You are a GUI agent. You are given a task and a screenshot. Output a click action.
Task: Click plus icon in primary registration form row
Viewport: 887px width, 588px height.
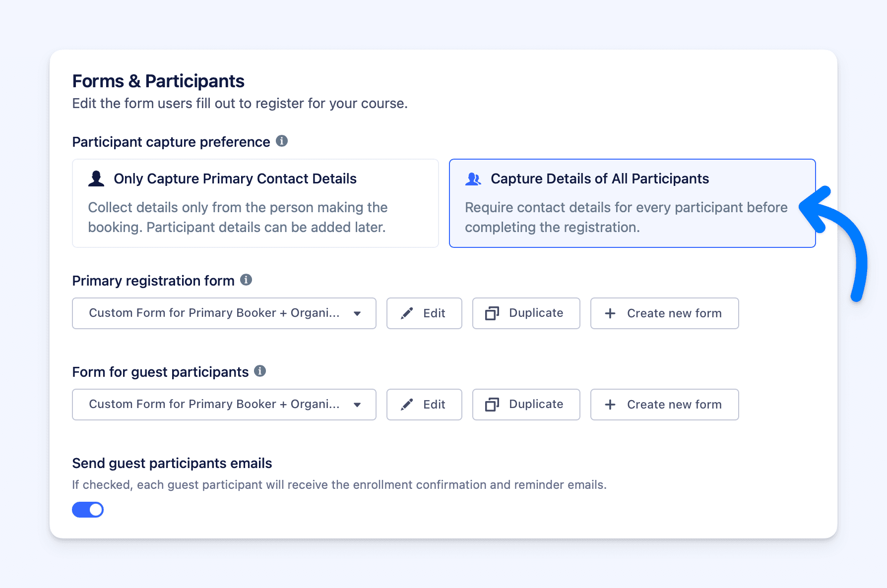coord(610,313)
